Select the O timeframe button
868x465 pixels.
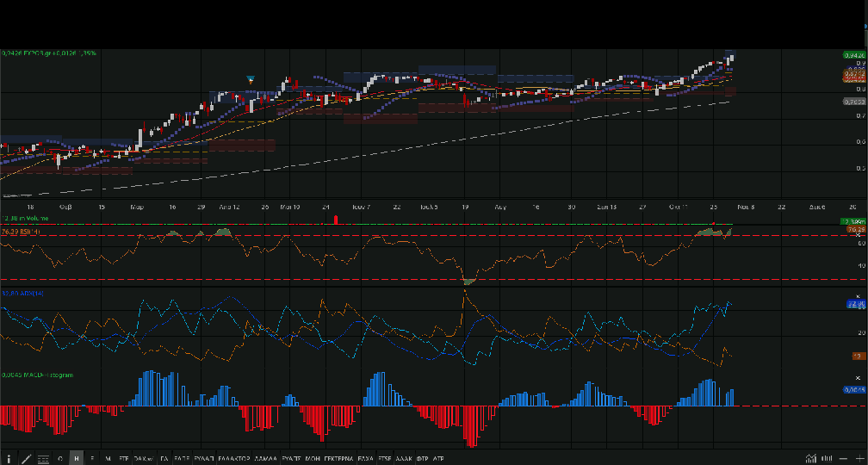click(x=60, y=459)
